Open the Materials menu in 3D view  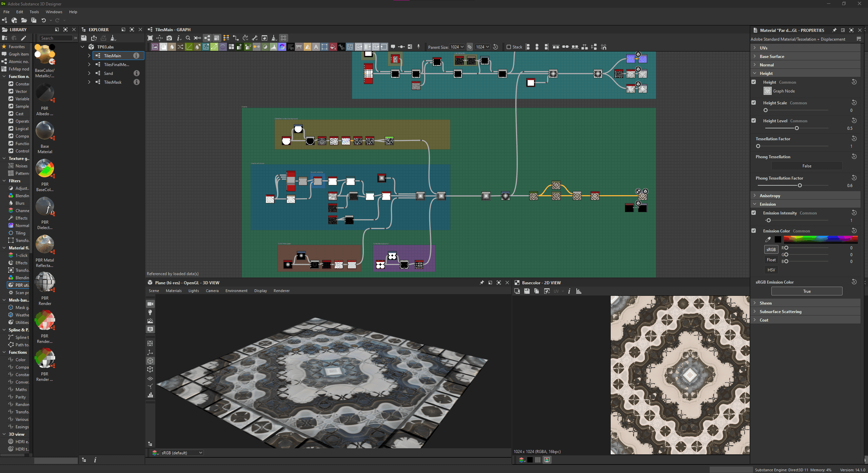click(174, 291)
